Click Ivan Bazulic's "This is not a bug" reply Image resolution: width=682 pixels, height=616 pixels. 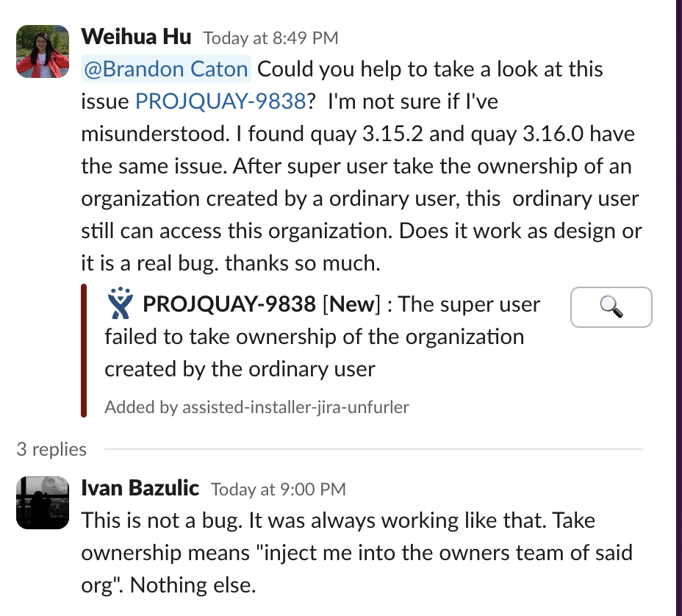338,553
